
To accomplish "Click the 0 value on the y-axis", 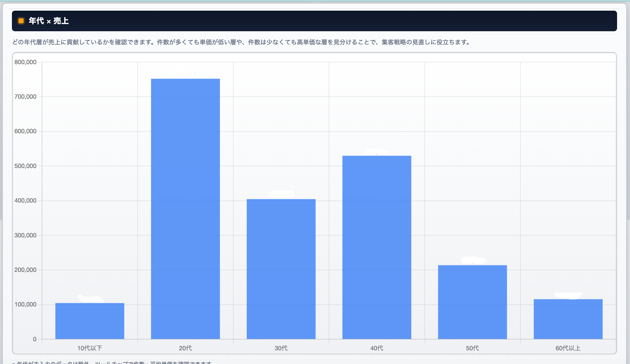I will pyautogui.click(x=35, y=339).
